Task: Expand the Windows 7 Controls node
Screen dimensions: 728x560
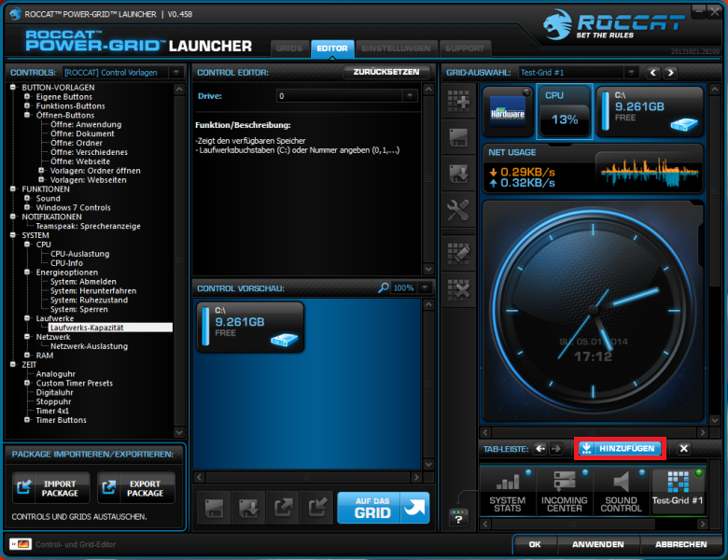Action: (27, 207)
